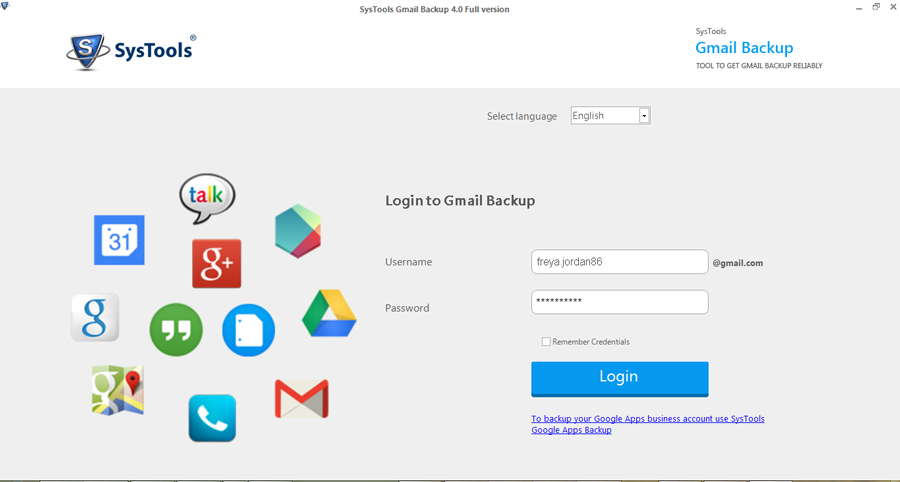This screenshot has height=482, width=900.
Task: Click the Password label
Action: 407,308
